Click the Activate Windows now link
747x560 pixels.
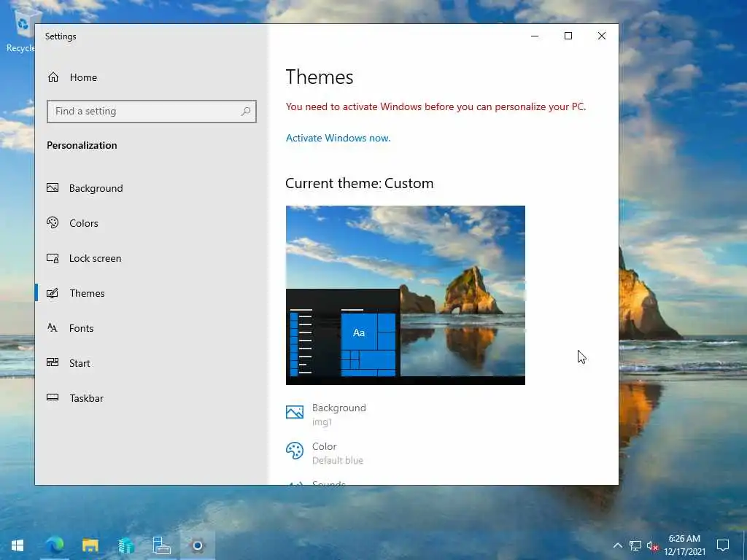pos(338,138)
